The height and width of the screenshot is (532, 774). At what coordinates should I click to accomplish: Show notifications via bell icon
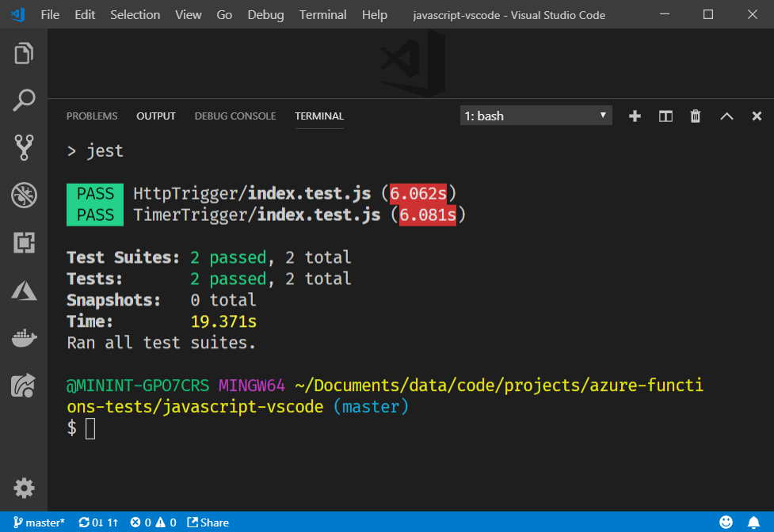753,522
